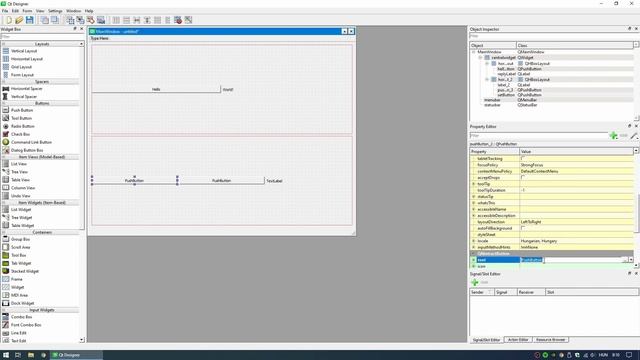
Task: Switch to the Resource Browser tab
Action: pos(551,340)
